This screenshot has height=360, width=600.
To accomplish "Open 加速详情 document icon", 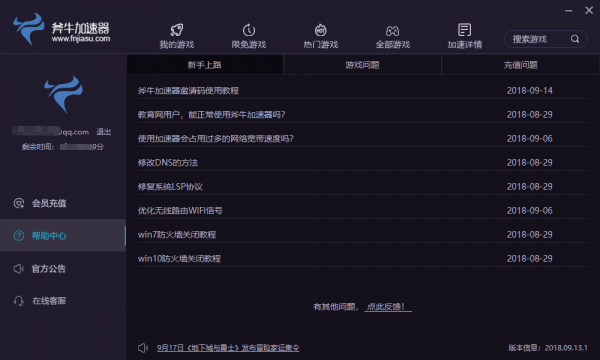I will tap(465, 30).
